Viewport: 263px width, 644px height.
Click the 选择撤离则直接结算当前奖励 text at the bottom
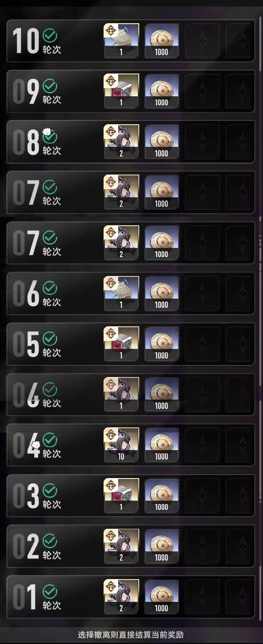click(131, 635)
